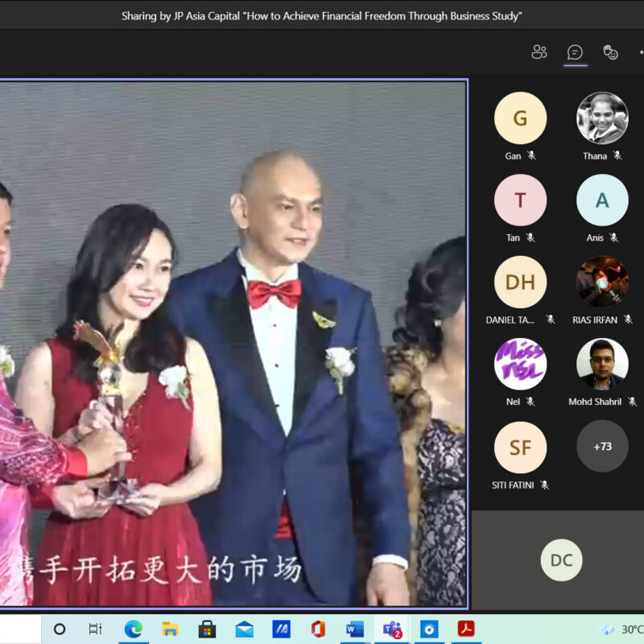Open the raise hand and reactions menu
The height and width of the screenshot is (644, 644).
point(610,52)
